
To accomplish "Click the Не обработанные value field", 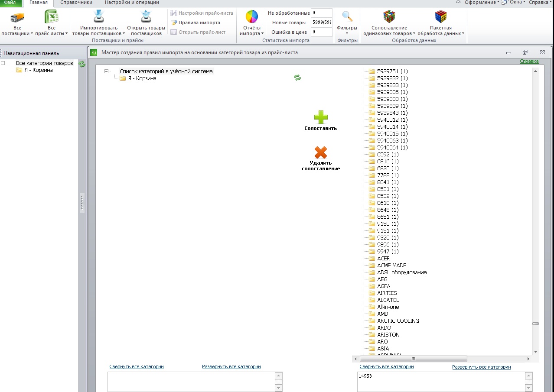I will click(322, 13).
